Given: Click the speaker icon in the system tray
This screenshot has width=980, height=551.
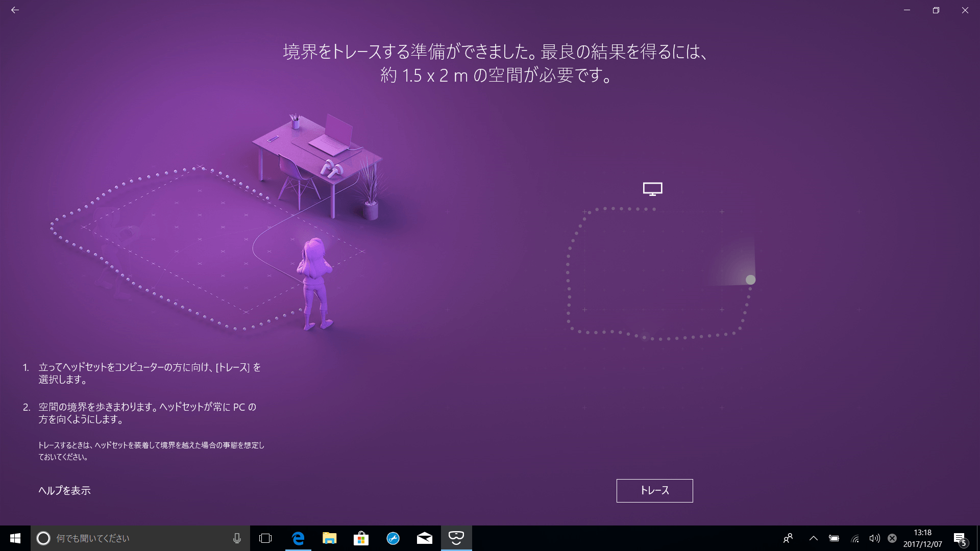Looking at the screenshot, I should pyautogui.click(x=874, y=538).
